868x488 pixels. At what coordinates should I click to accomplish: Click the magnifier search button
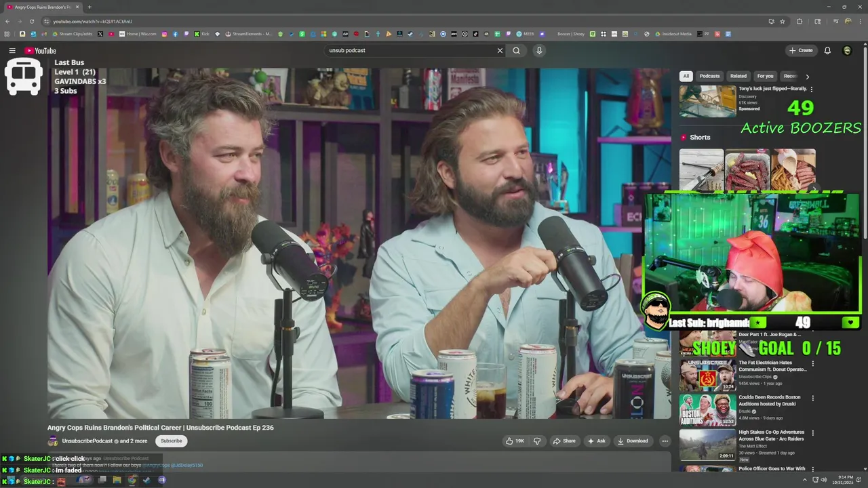tap(516, 50)
